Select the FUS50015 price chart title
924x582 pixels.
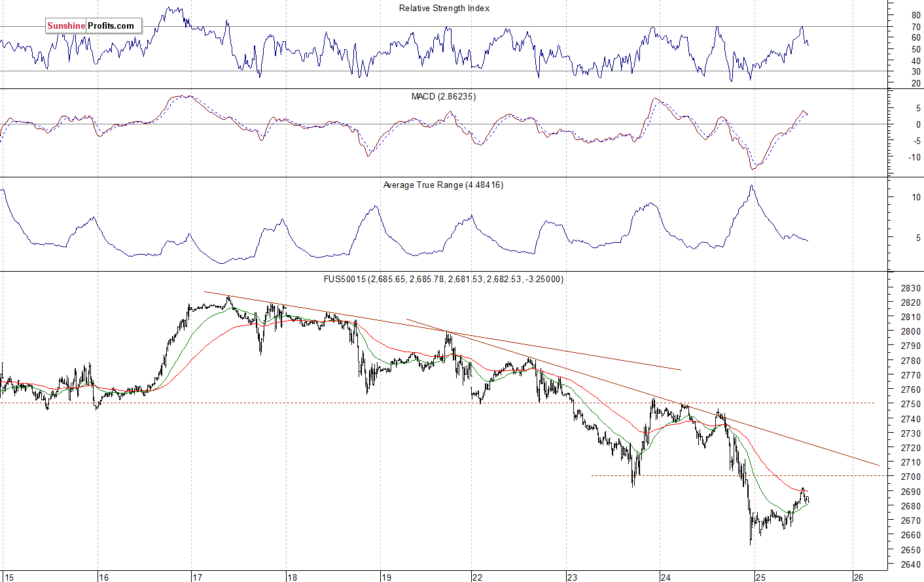pyautogui.click(x=444, y=279)
